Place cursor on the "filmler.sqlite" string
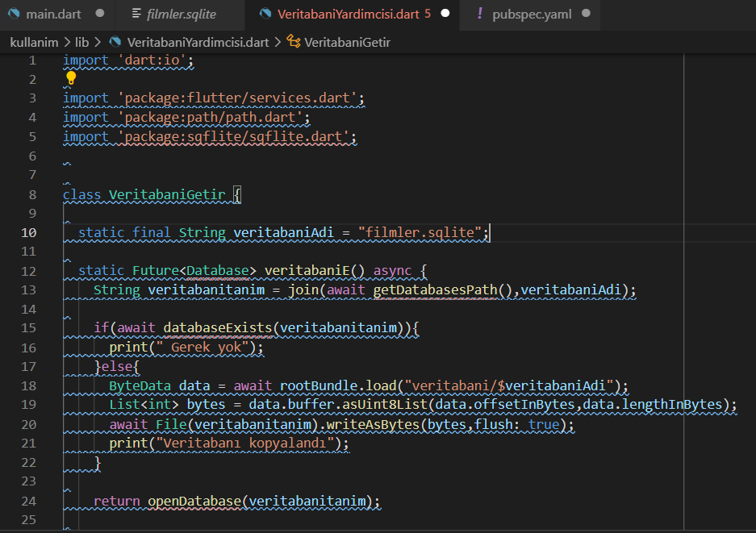The height and width of the screenshot is (533, 756). [420, 233]
